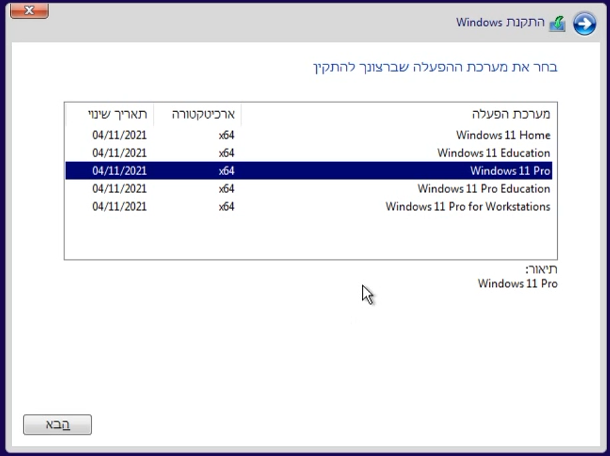Select Windows 11 Home from the list
The width and height of the screenshot is (610, 456).
pyautogui.click(x=309, y=135)
